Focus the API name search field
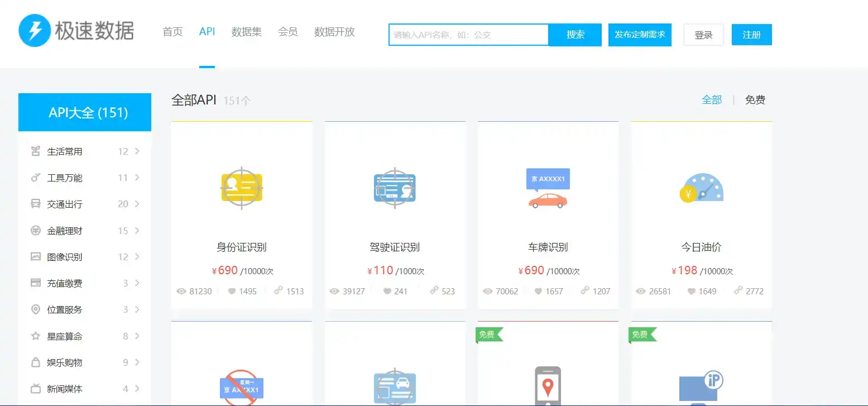 pos(469,35)
